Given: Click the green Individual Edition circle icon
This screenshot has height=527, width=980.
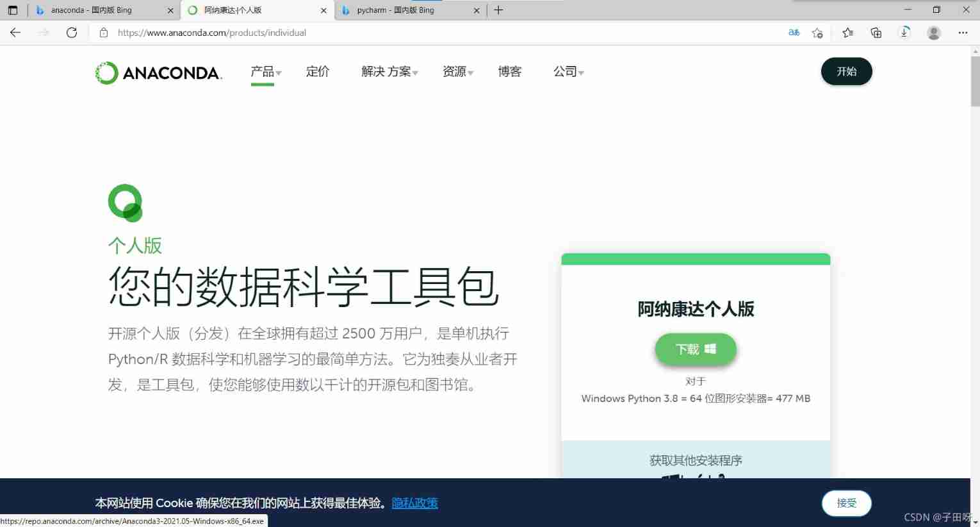Looking at the screenshot, I should [x=126, y=203].
